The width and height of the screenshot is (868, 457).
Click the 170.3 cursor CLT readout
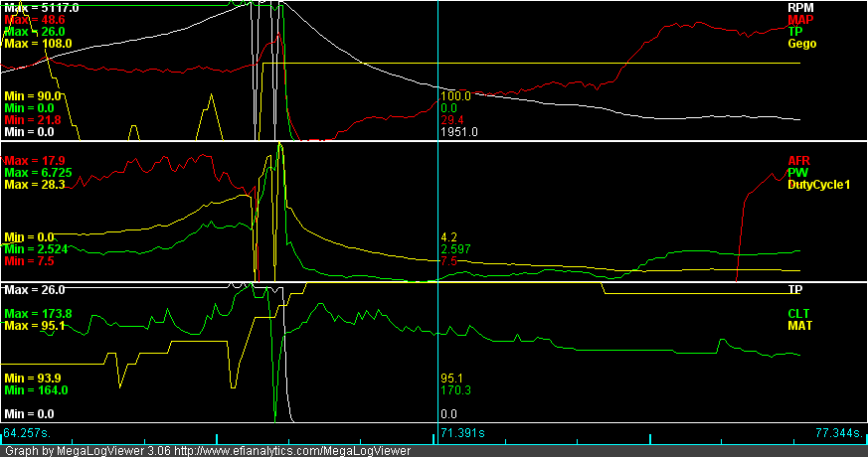455,390
